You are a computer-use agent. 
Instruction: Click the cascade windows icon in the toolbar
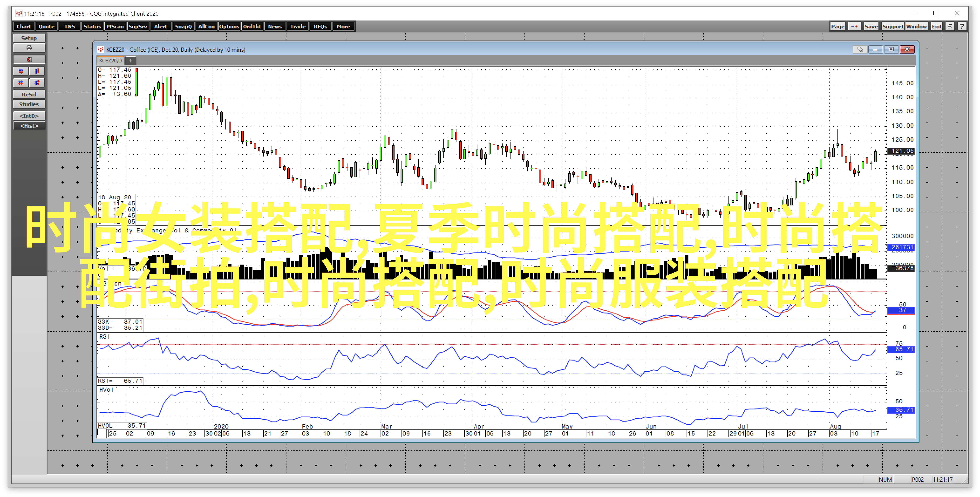950,26
